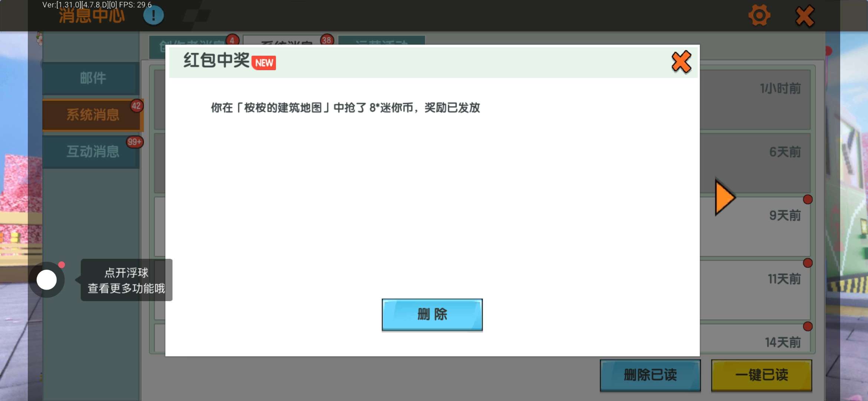The width and height of the screenshot is (868, 401).
Task: Close the 红包中奖 popup dialog
Action: pos(681,62)
